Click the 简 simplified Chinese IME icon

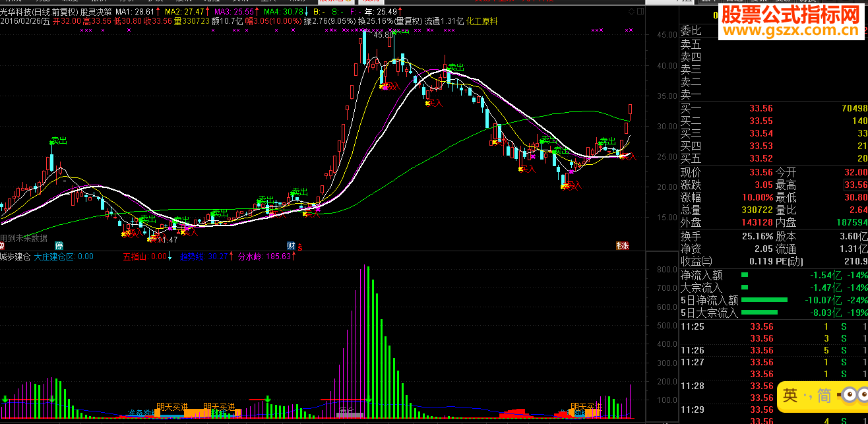tap(824, 396)
